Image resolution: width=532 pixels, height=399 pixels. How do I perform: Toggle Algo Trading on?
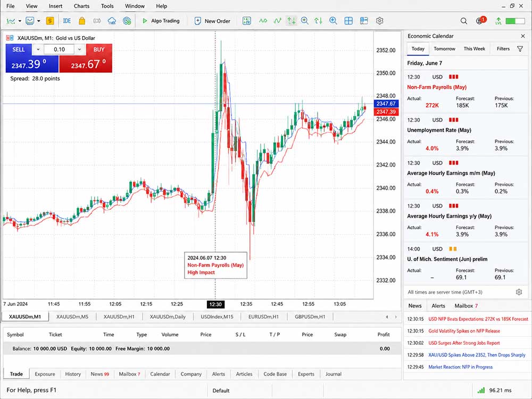tap(161, 21)
